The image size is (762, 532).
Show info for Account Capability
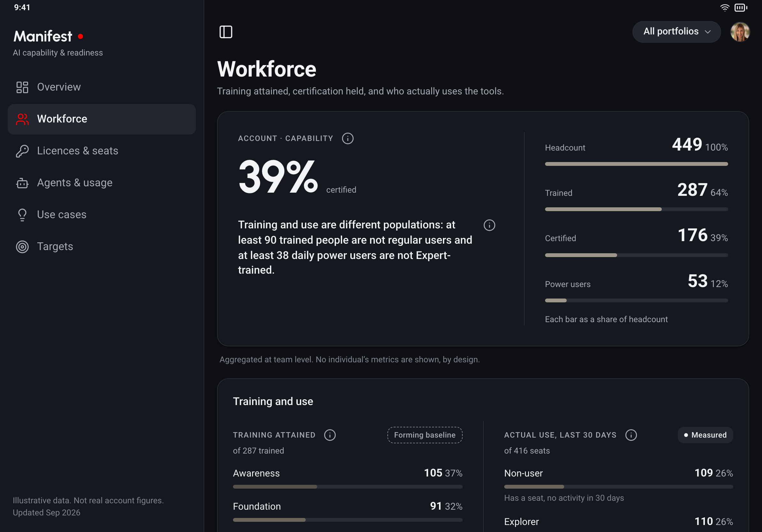point(347,138)
